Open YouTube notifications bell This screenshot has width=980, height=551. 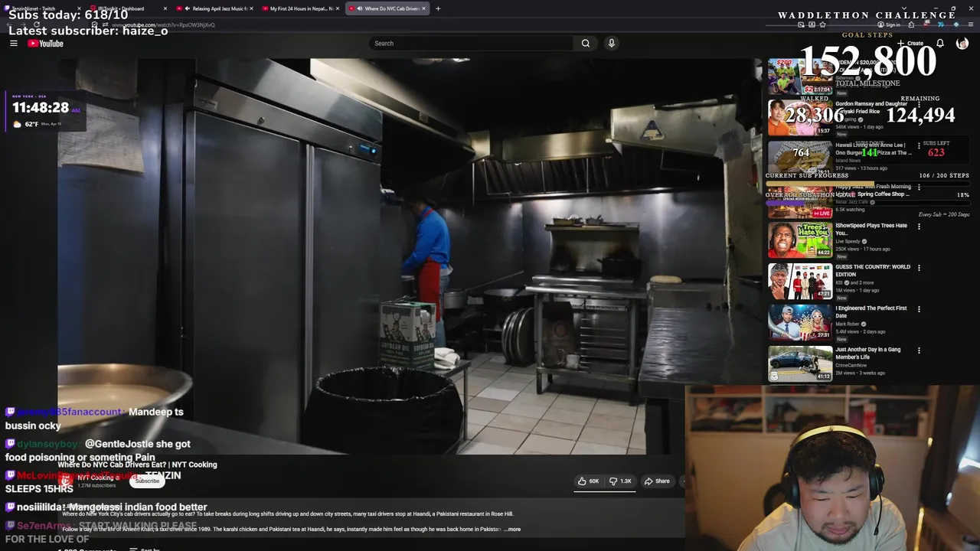(x=940, y=44)
